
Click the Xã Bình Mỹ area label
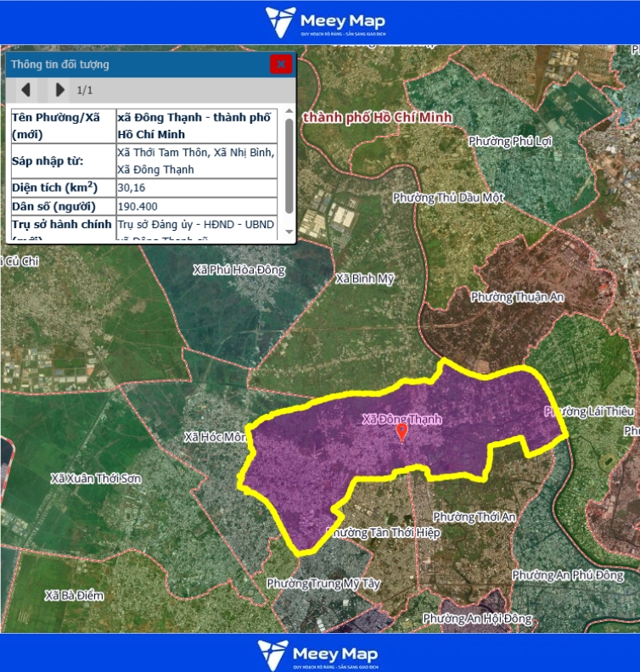[365, 278]
